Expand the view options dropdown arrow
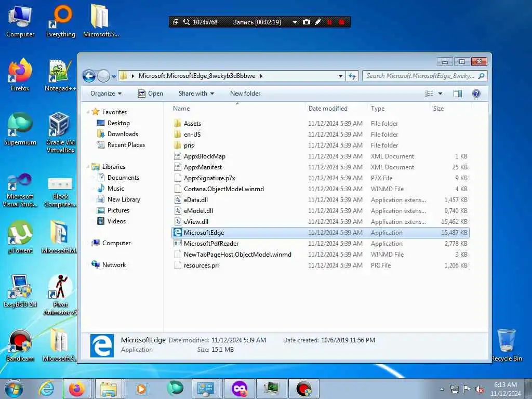 coord(440,94)
